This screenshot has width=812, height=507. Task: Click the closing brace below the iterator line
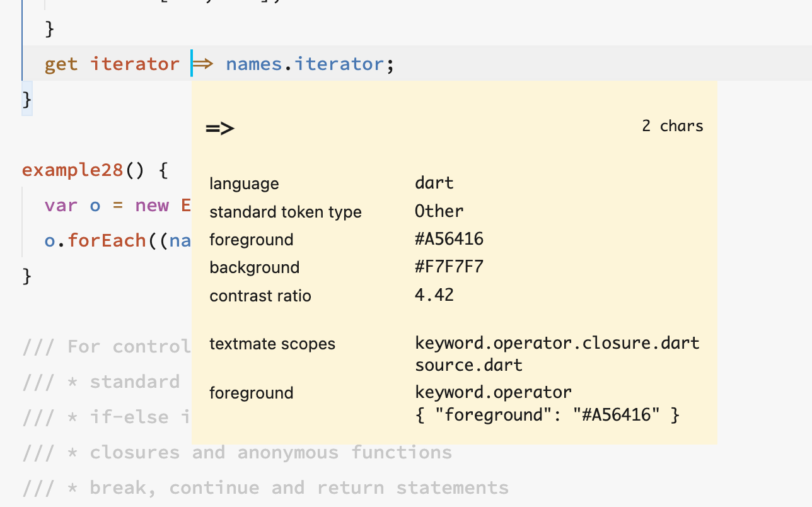26,99
